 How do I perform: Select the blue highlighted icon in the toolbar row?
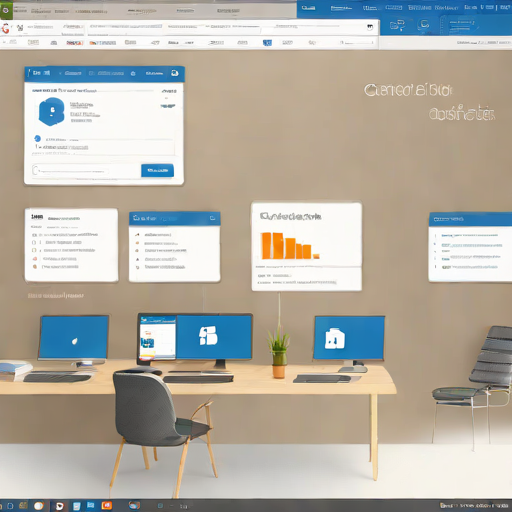pos(267,43)
